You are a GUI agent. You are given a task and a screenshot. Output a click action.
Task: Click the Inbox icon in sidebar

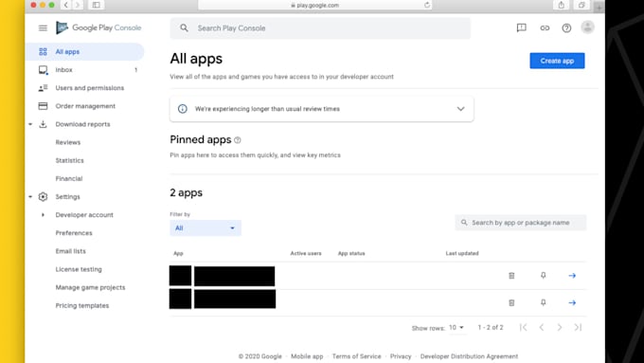[x=43, y=70]
